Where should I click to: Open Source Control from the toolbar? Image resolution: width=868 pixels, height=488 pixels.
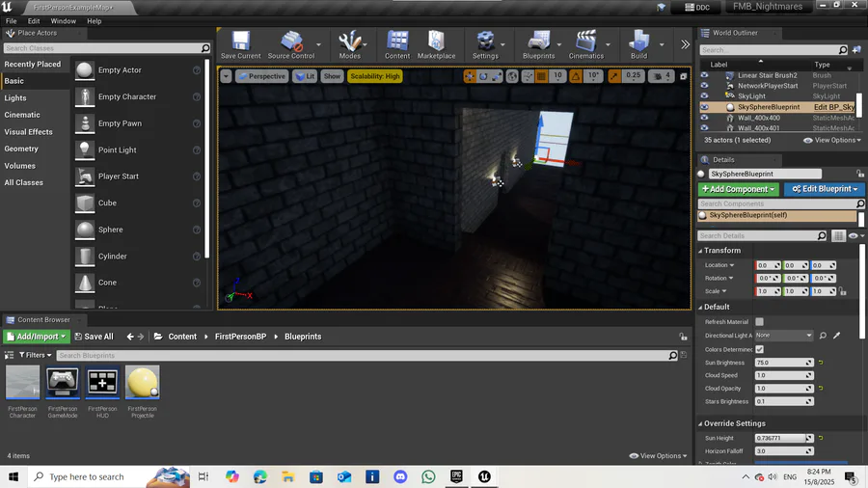click(x=291, y=44)
